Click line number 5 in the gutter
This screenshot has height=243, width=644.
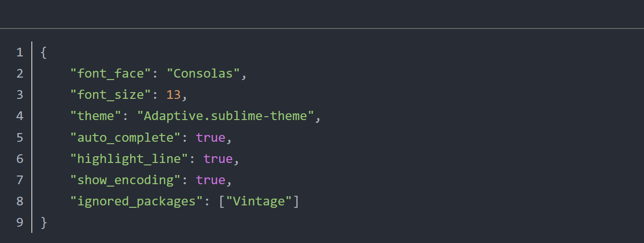point(19,137)
